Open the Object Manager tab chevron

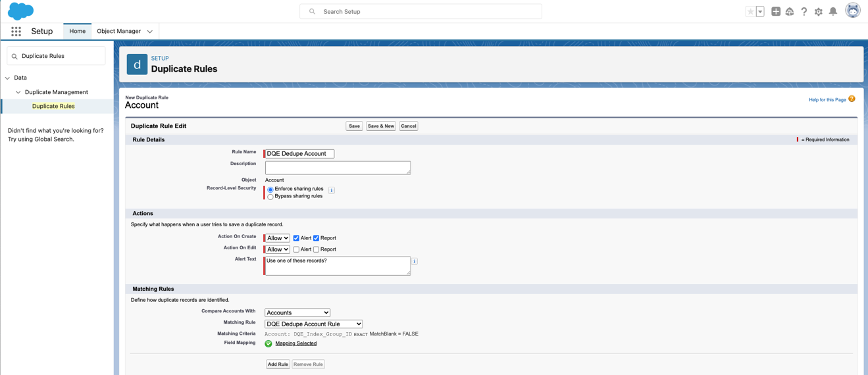tap(150, 32)
